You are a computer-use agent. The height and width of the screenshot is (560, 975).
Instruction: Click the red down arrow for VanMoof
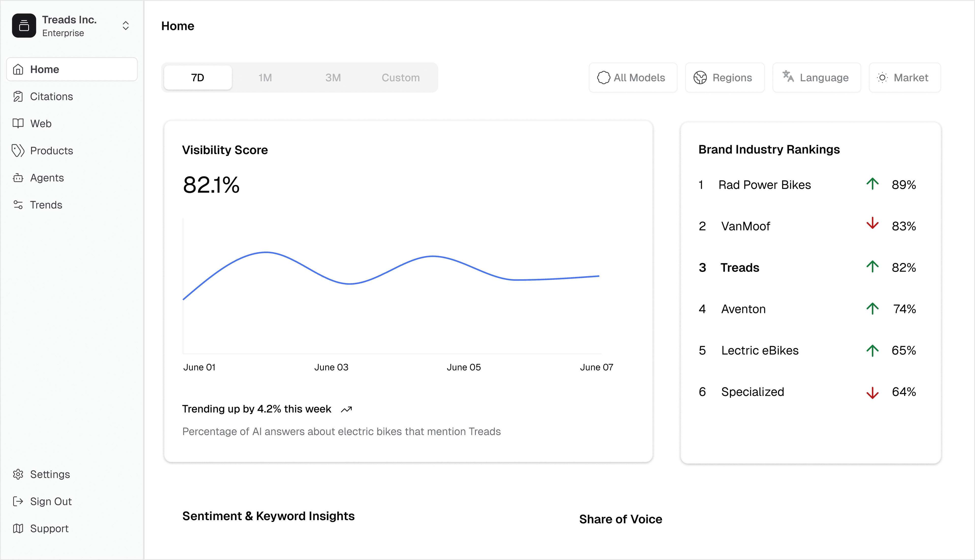pyautogui.click(x=872, y=223)
